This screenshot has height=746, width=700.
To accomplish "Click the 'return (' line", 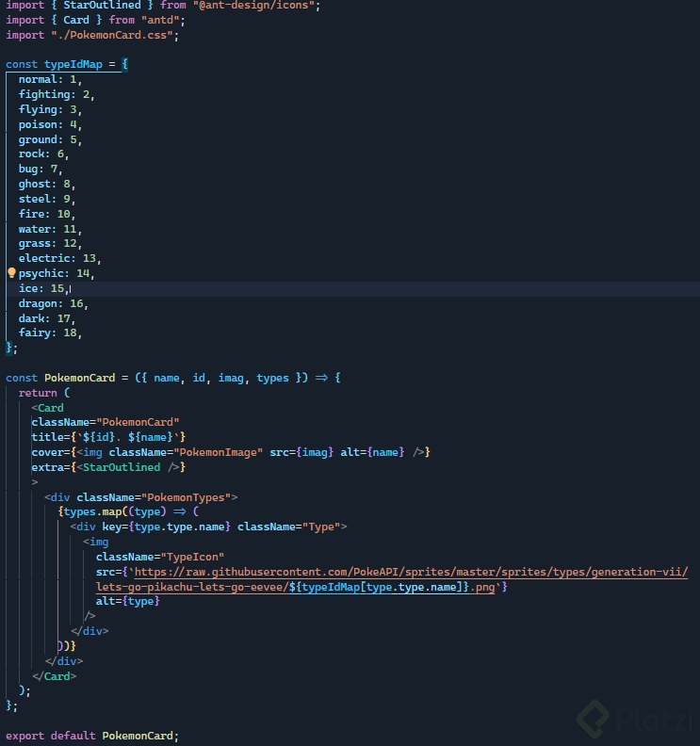I will coord(43,393).
